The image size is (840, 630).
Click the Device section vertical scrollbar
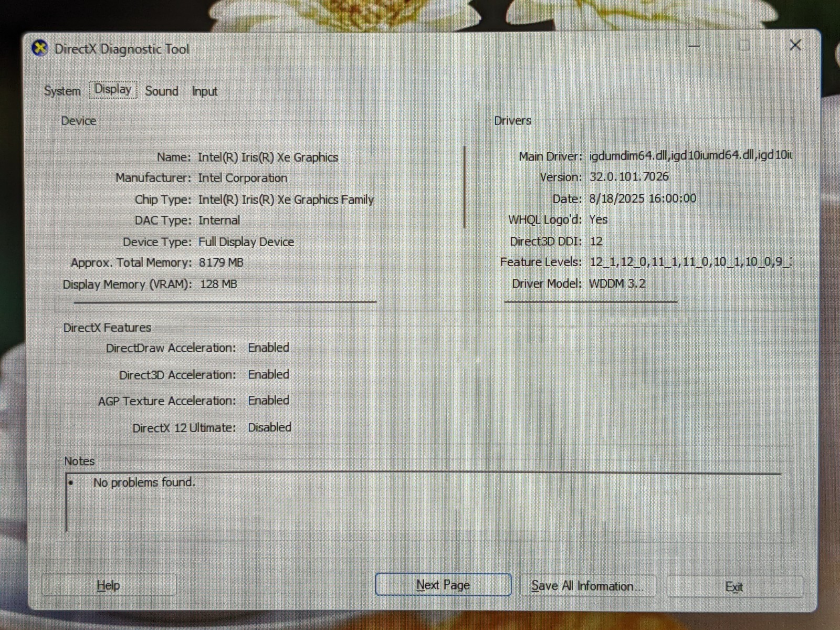pyautogui.click(x=465, y=187)
